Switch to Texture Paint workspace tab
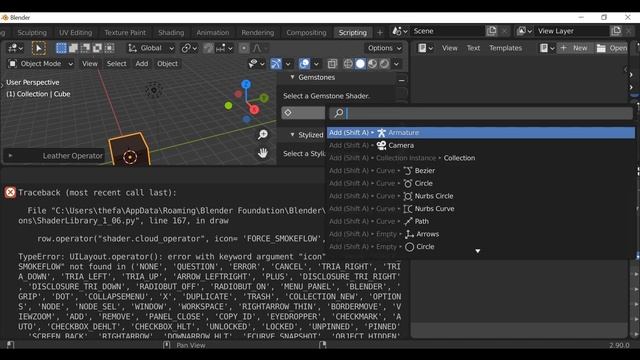 [125, 33]
